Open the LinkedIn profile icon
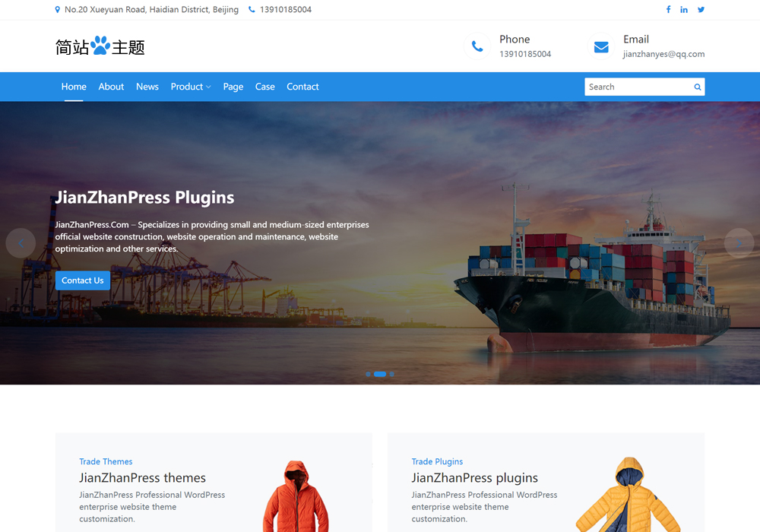The width and height of the screenshot is (760, 532). click(684, 9)
